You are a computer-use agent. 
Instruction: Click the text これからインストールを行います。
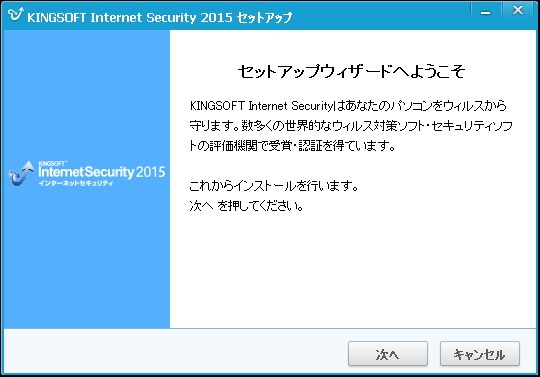pyautogui.click(x=274, y=186)
